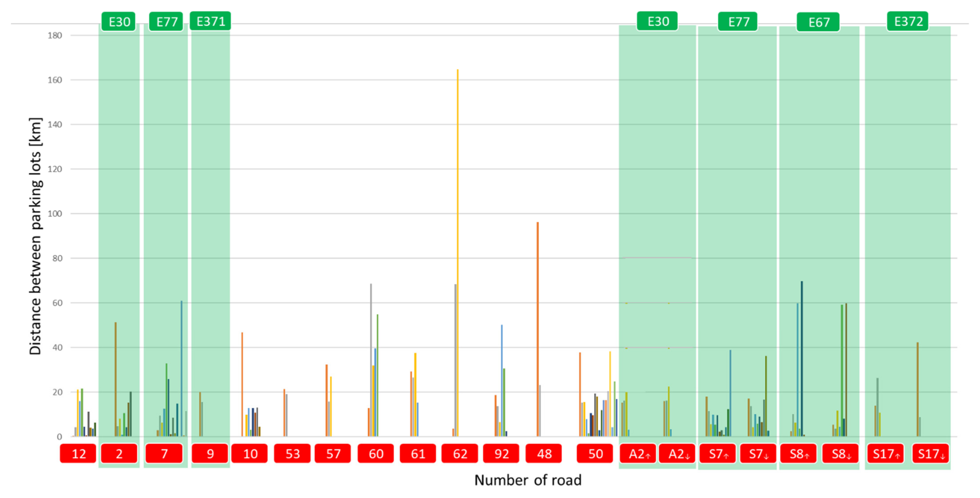Click the green E371 route badge
The height and width of the screenshot is (498, 980).
point(210,21)
